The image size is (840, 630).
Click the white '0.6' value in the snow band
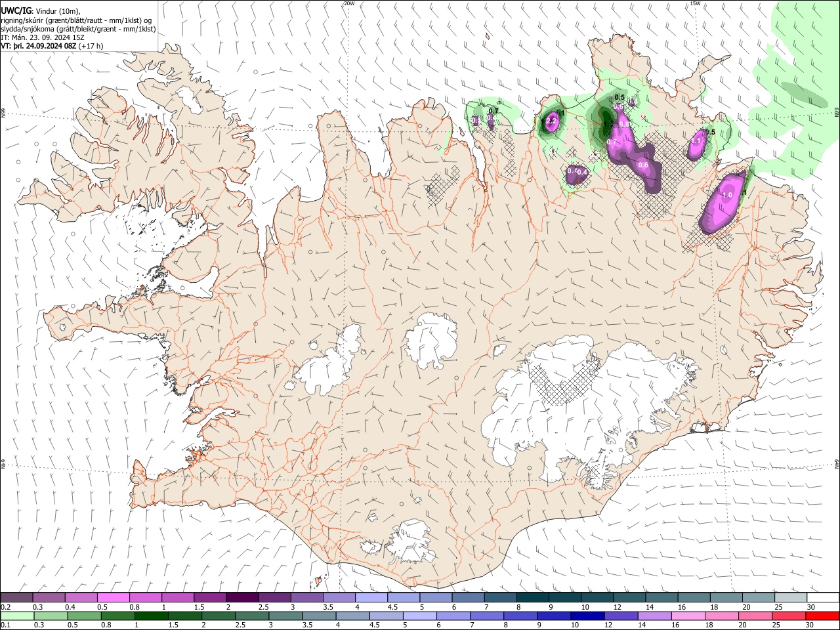(x=643, y=165)
